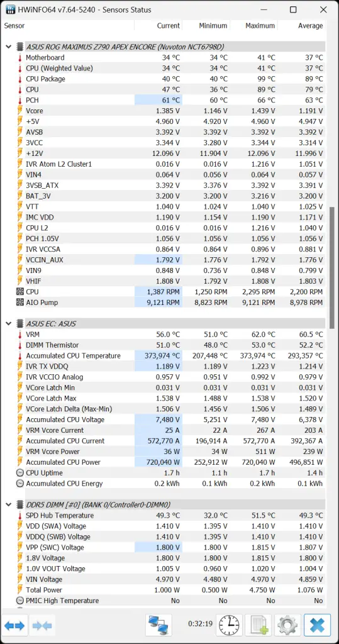Click the SPD Hub Temperature thermometer icon
The height and width of the screenshot is (644, 339).
click(19, 516)
